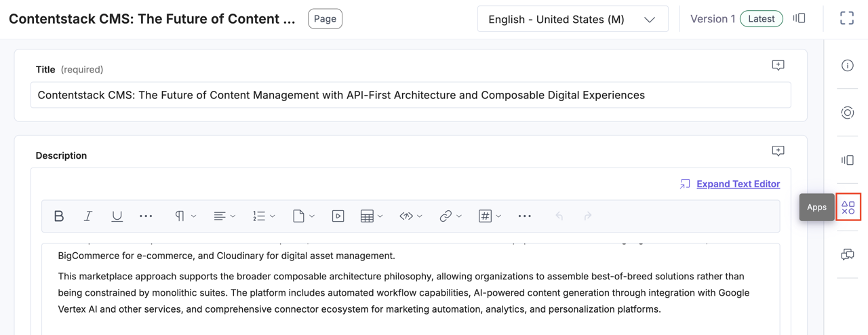Image resolution: width=868 pixels, height=335 pixels.
Task: Show more formatting options after underline
Action: [146, 216]
